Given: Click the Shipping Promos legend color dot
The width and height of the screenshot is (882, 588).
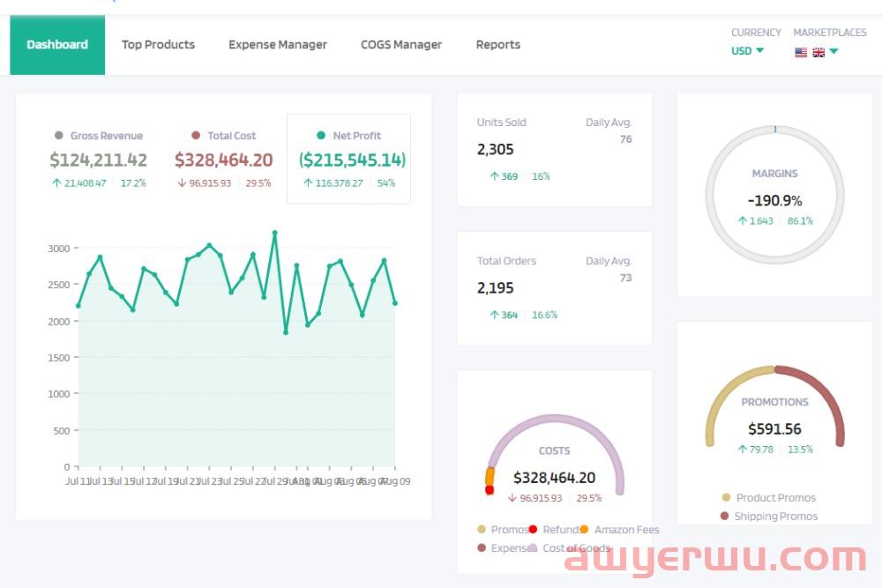Looking at the screenshot, I should pos(725,517).
